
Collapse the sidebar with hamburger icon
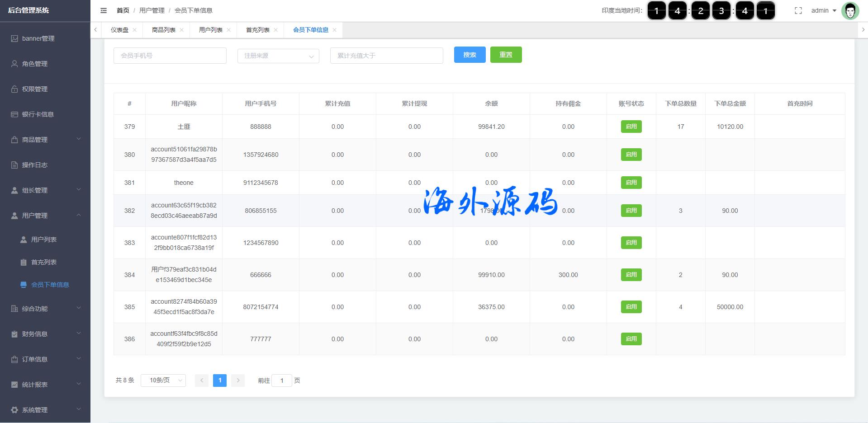[x=104, y=10]
